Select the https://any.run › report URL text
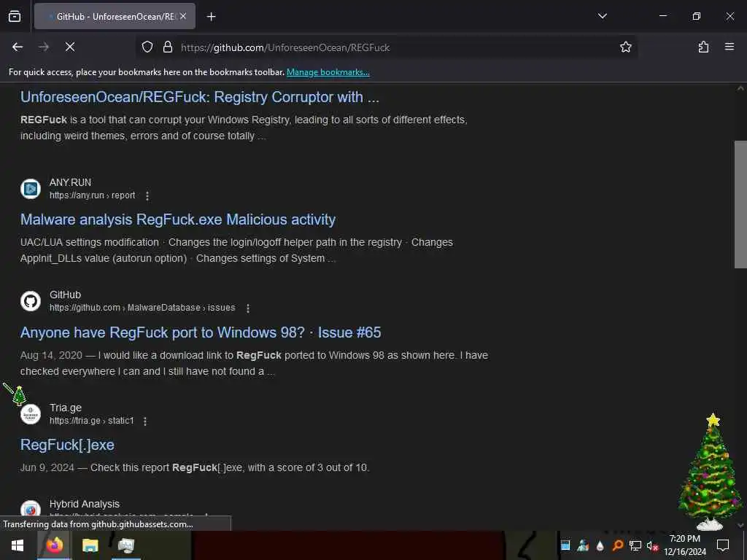The width and height of the screenshot is (747, 560). coord(92,195)
